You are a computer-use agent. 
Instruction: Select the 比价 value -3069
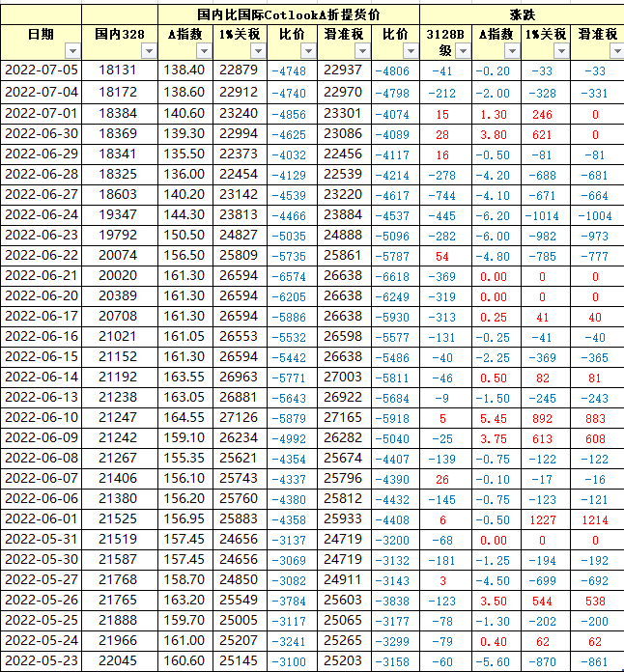292,560
